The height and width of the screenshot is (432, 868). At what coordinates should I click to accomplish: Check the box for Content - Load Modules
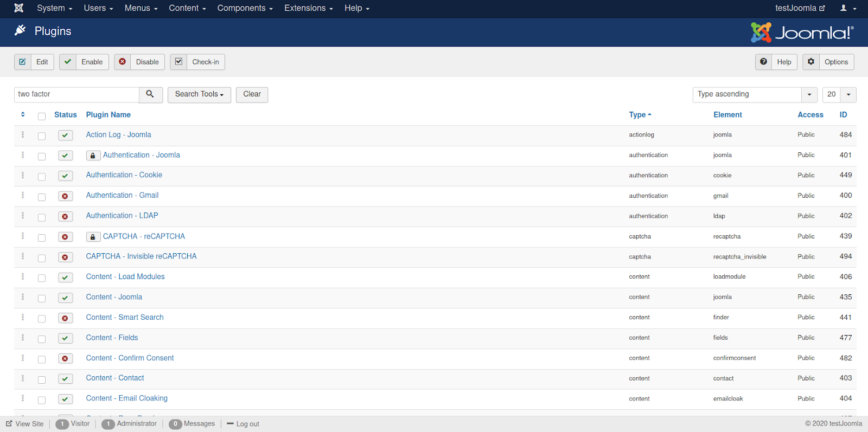(42, 278)
